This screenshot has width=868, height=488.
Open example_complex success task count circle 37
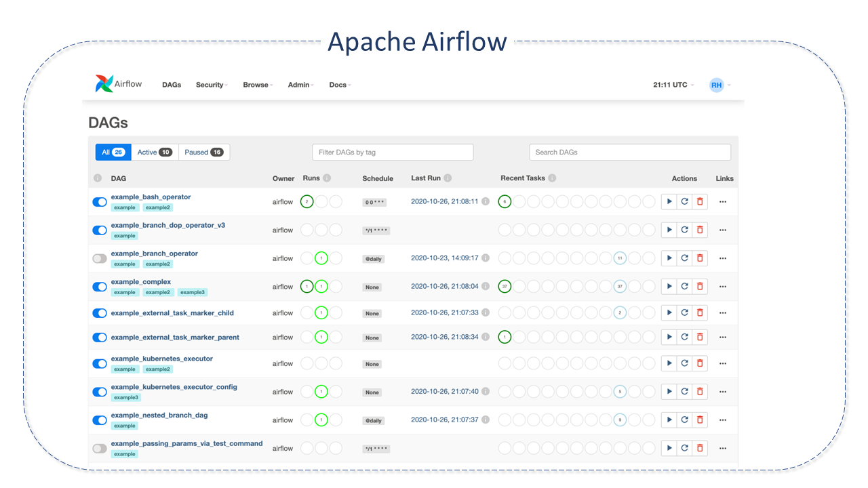click(505, 286)
